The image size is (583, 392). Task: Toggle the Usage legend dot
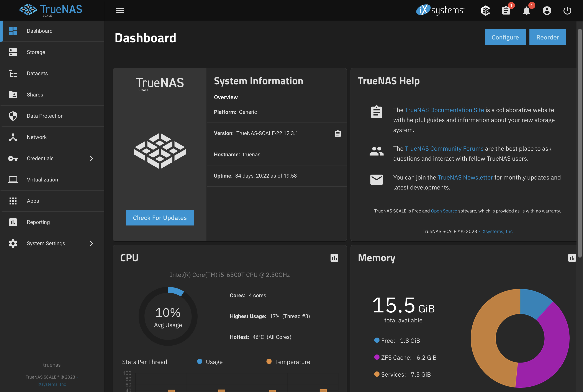(x=200, y=361)
